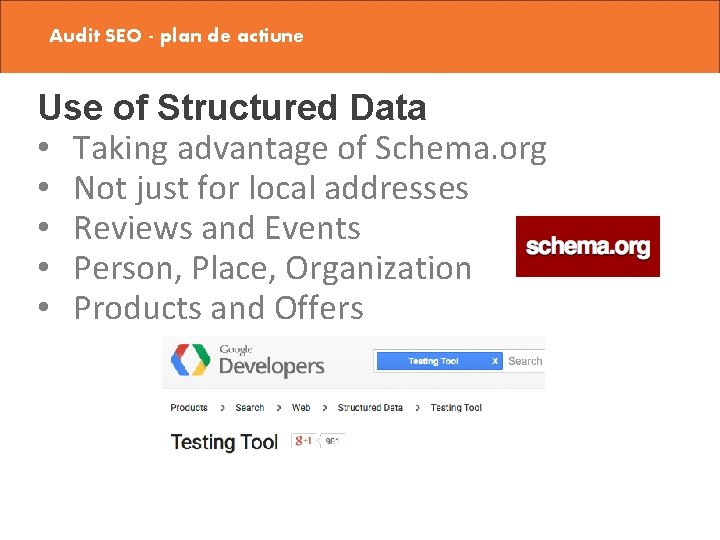Open the Structured Data breadcrumb
This screenshot has width=720, height=540.
(370, 407)
